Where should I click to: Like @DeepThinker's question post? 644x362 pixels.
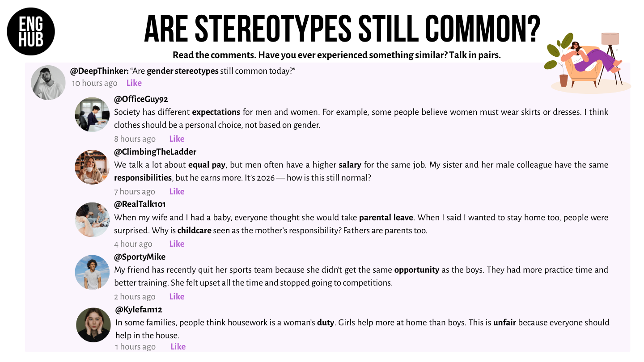pos(134,83)
